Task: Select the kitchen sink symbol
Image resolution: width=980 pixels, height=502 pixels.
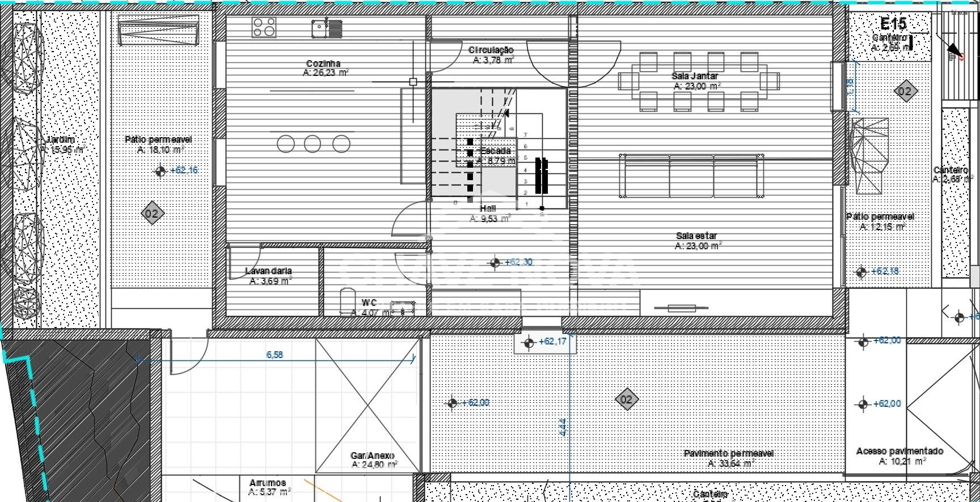Action: click(327, 28)
